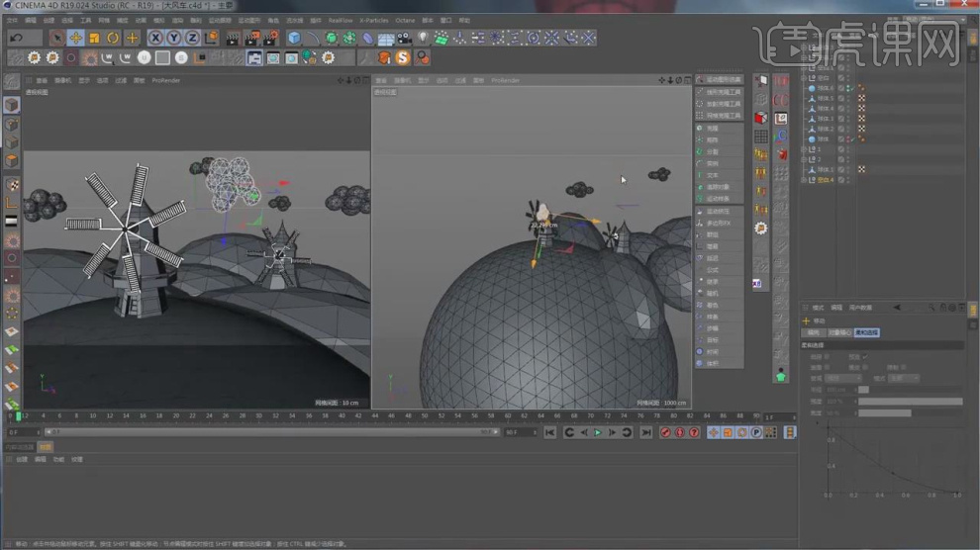
Task: Expand the null object named 1
Action: 803,149
